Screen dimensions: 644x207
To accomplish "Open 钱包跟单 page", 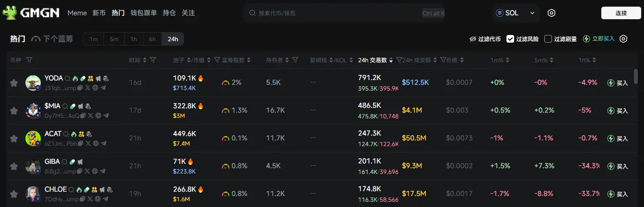I will point(144,13).
